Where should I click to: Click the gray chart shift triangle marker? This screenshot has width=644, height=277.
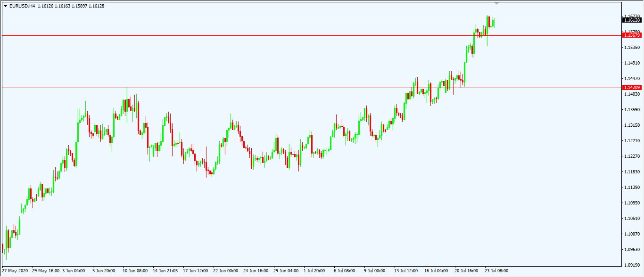496,3
